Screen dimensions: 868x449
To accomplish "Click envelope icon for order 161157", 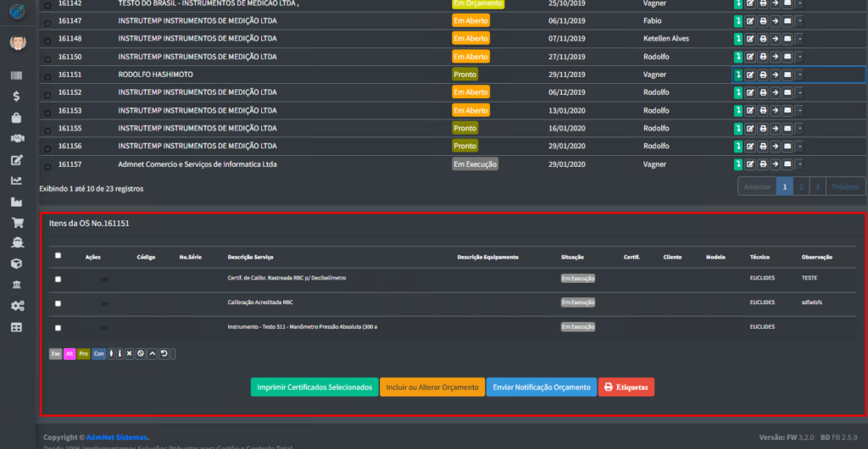I will pos(787,164).
